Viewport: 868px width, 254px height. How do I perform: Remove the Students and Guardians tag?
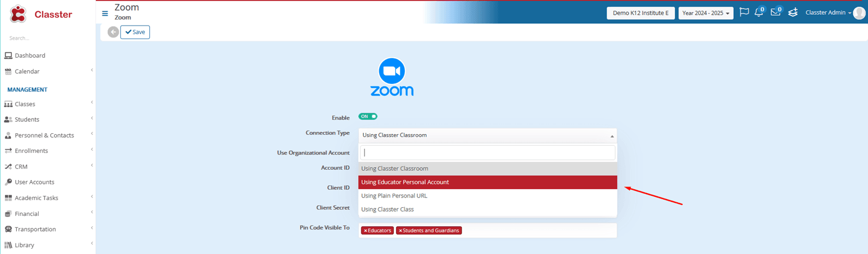(x=400, y=231)
